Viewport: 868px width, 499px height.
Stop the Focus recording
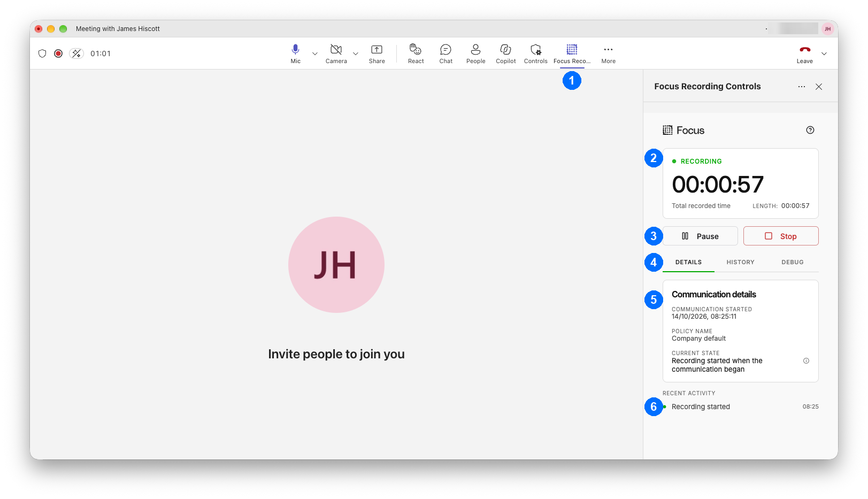(781, 236)
